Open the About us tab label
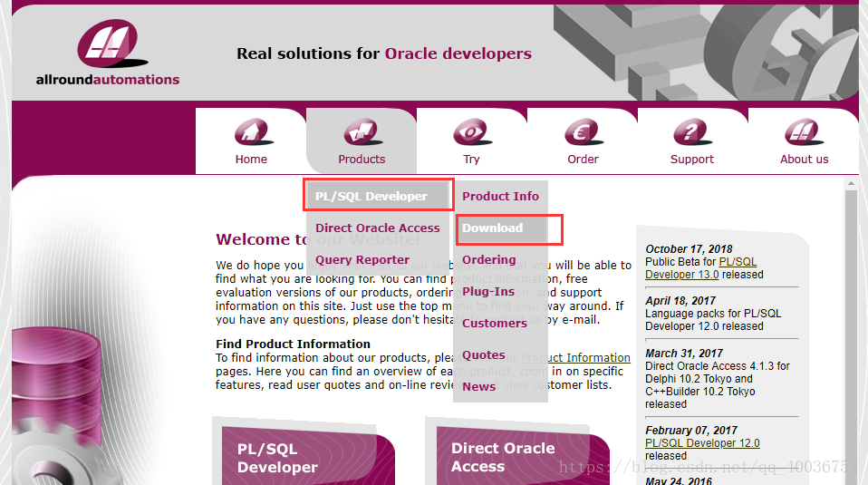This screenshot has height=485, width=868. point(804,160)
